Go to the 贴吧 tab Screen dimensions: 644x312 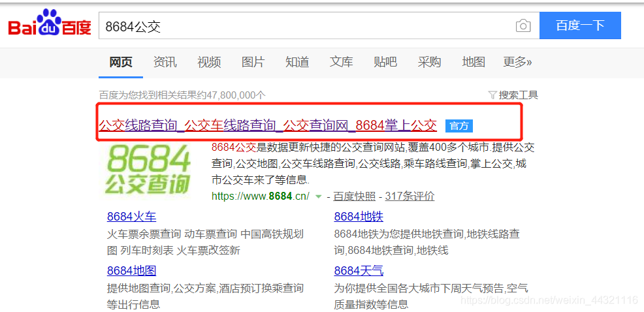385,62
